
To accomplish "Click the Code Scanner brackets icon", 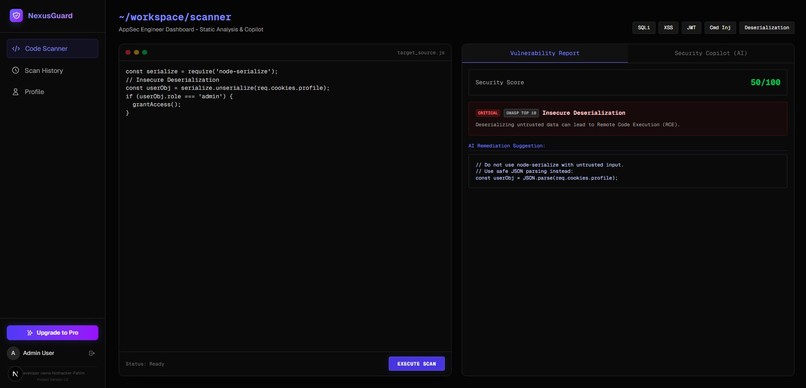I will 15,49.
